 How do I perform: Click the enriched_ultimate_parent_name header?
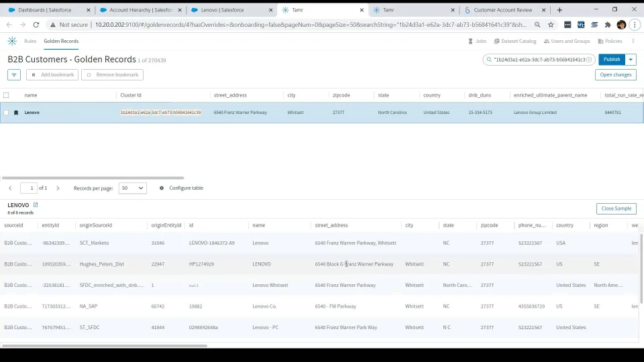[x=550, y=95]
